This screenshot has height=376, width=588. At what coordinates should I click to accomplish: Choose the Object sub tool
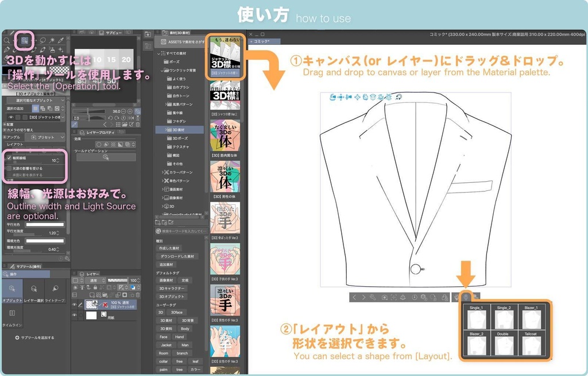(x=12, y=291)
